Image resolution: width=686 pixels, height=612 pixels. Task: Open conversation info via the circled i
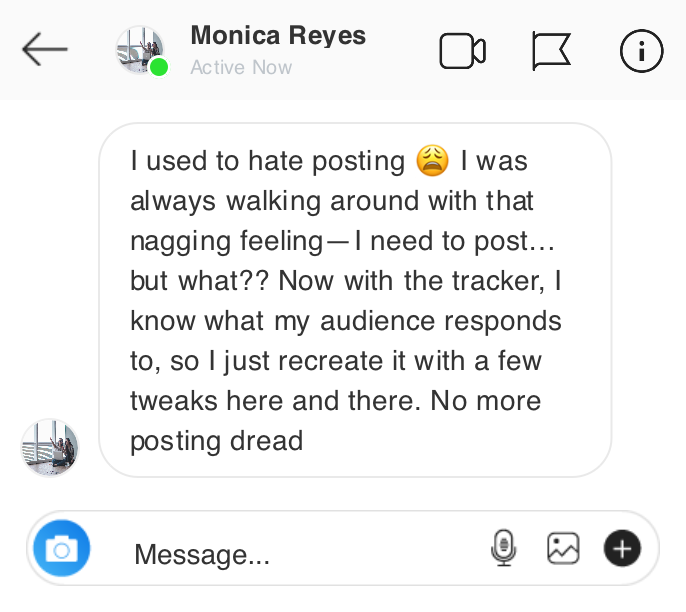tap(641, 51)
